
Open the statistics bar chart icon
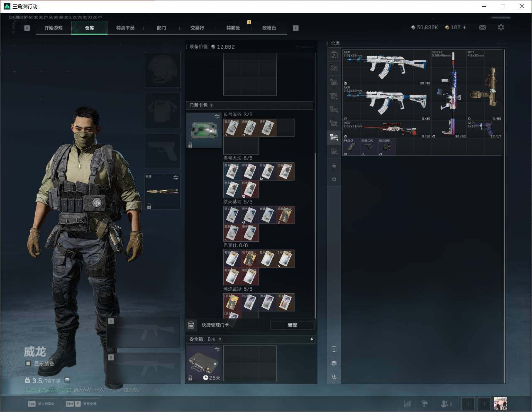408,404
